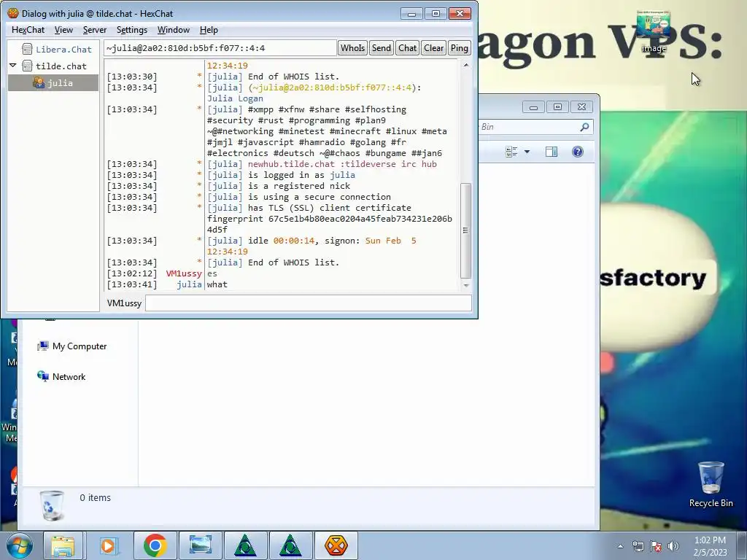The height and width of the screenshot is (560, 747).
Task: Open Windows Media Player from taskbar
Action: point(108,545)
